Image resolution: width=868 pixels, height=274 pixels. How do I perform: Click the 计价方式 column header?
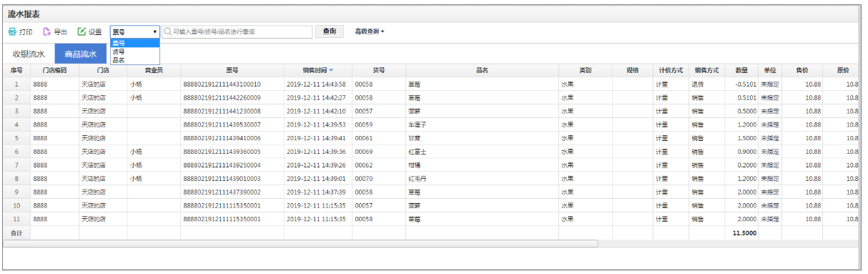[x=671, y=71]
